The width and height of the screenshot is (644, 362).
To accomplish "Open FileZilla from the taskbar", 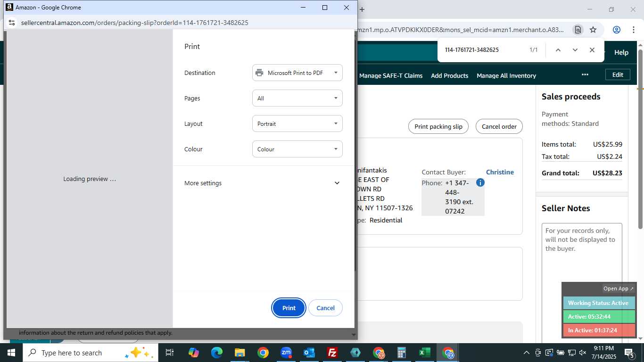I will 332,353.
